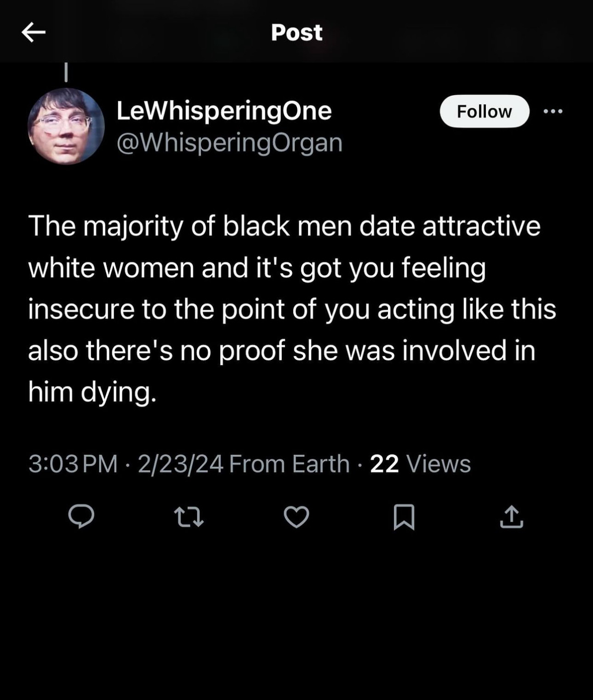Follow the LeWhisperingOne account
This screenshot has width=593, height=700.
(x=484, y=111)
